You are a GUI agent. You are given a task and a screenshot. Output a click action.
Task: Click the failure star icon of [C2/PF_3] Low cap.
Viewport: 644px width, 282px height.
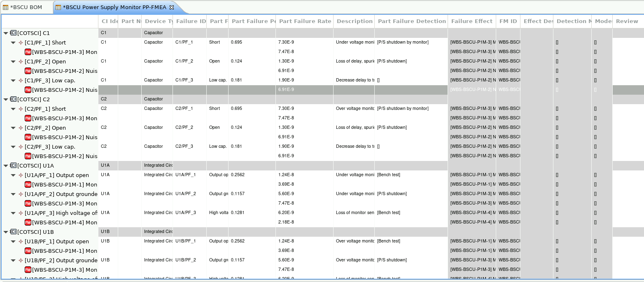pyautogui.click(x=21, y=147)
